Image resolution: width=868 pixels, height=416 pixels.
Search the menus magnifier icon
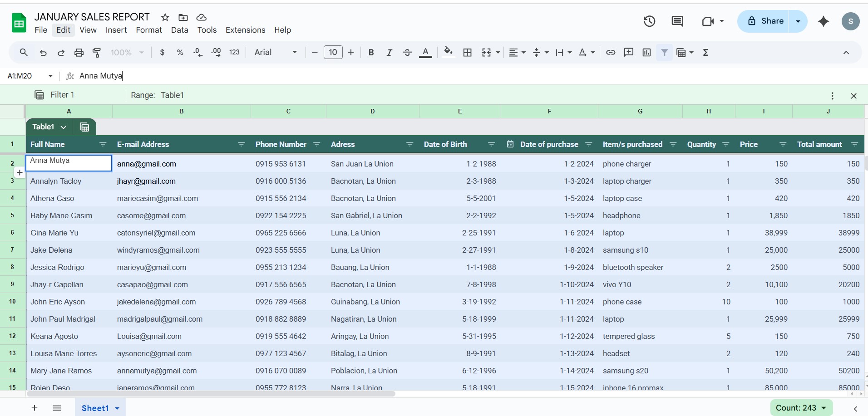pyautogui.click(x=24, y=53)
